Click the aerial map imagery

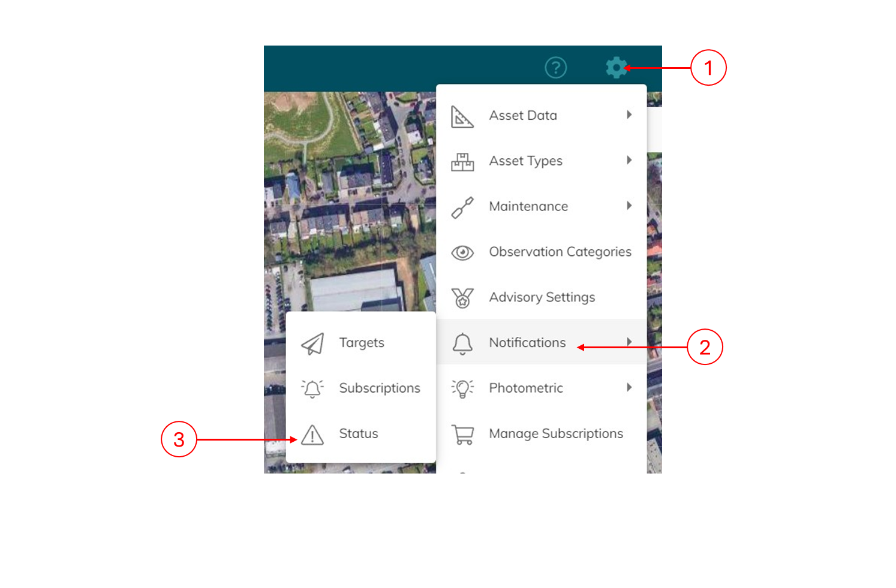348,198
